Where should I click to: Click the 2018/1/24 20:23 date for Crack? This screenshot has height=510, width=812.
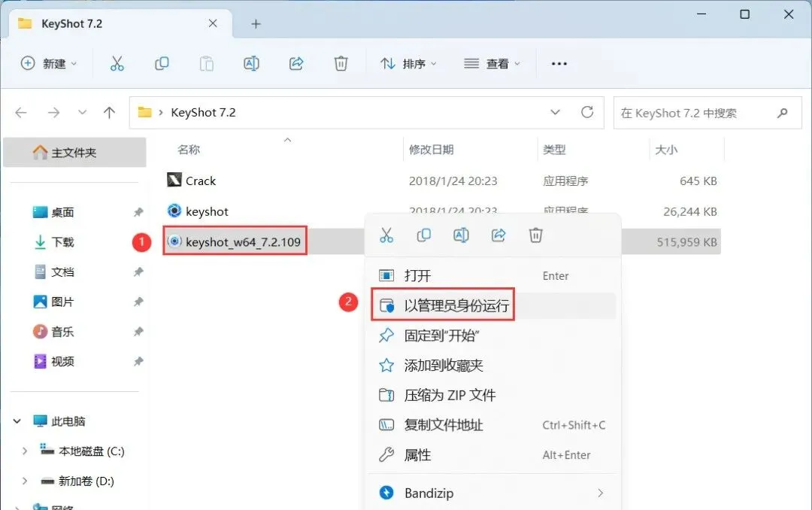(453, 181)
